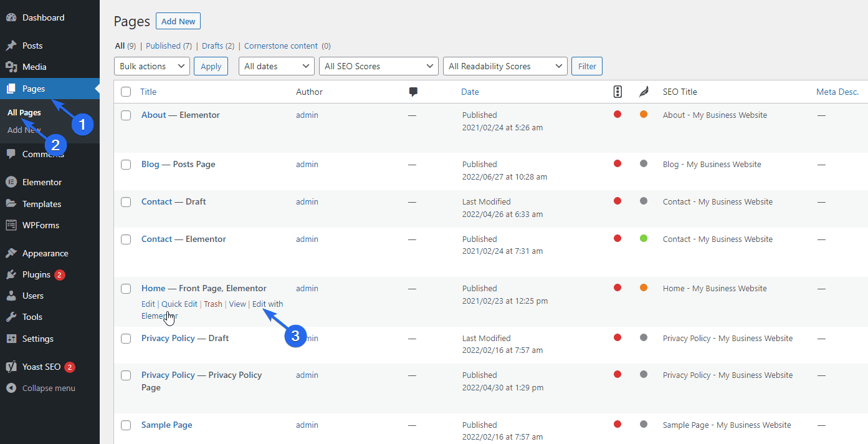Screen dimensions: 868x444
Task: Select All Pages submenu item
Action: (x=24, y=113)
